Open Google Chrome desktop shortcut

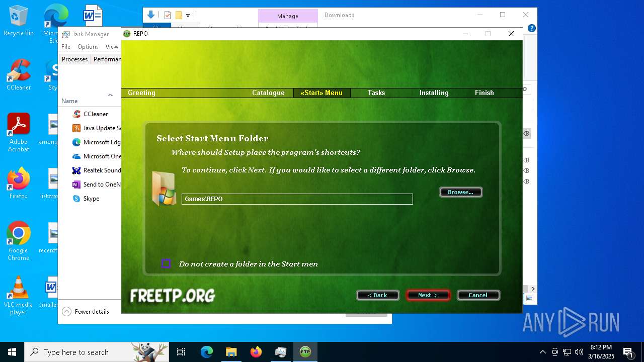19,241
